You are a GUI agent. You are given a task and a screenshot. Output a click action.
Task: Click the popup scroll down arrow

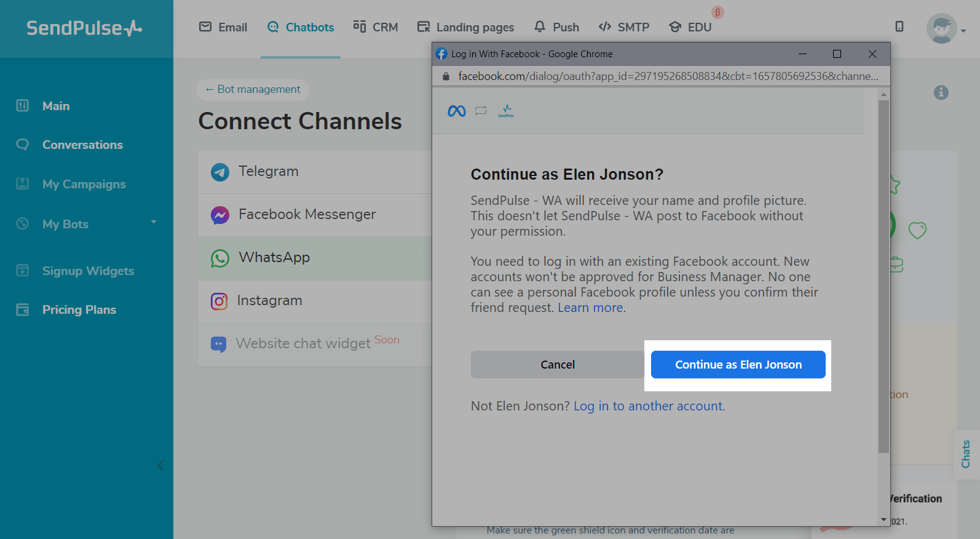point(883,520)
